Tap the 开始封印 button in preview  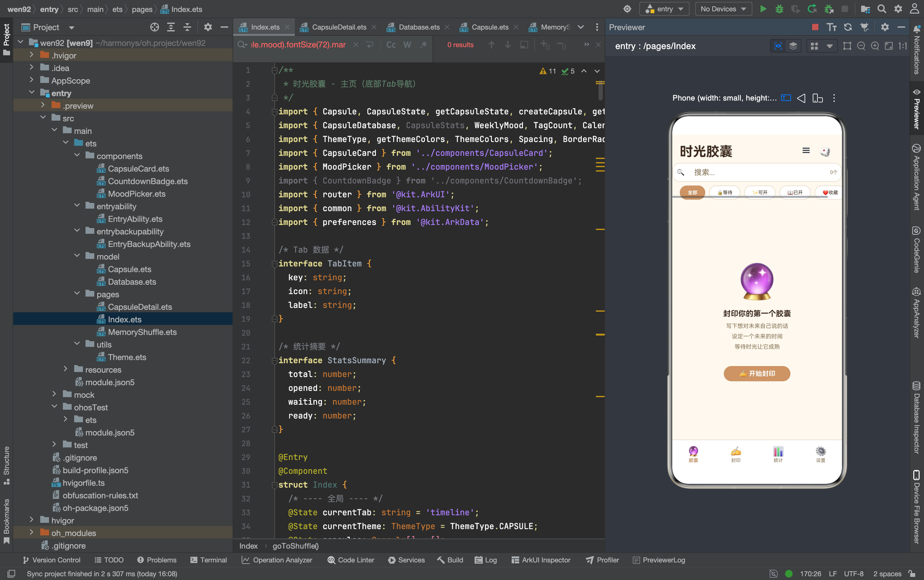(x=757, y=373)
